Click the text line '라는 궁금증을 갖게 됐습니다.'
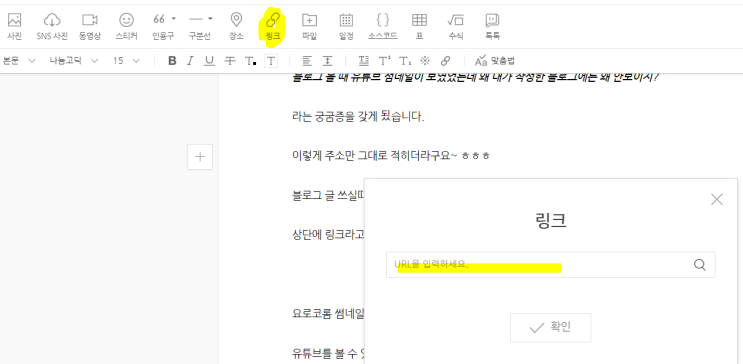Screen dimensions: 743x364 (x=358, y=117)
